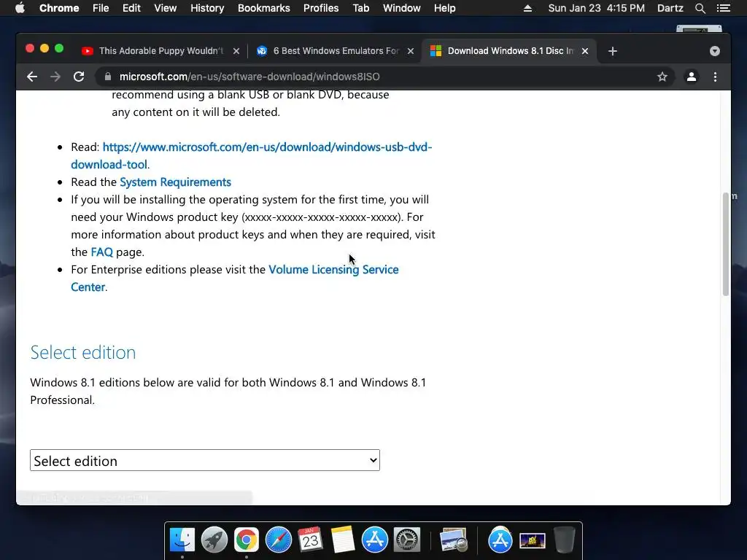Open Launchpad from the Dock
The height and width of the screenshot is (560, 747).
point(214,540)
